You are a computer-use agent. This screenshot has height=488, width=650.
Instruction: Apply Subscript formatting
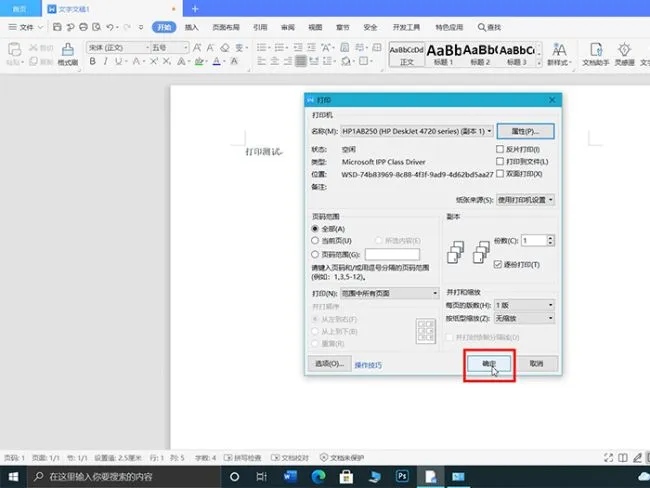167,62
